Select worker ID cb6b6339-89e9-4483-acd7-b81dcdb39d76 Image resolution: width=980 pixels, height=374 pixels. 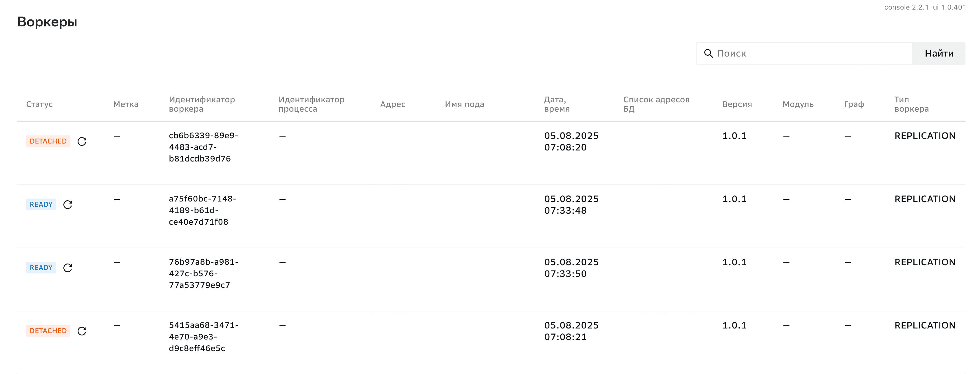(x=203, y=147)
